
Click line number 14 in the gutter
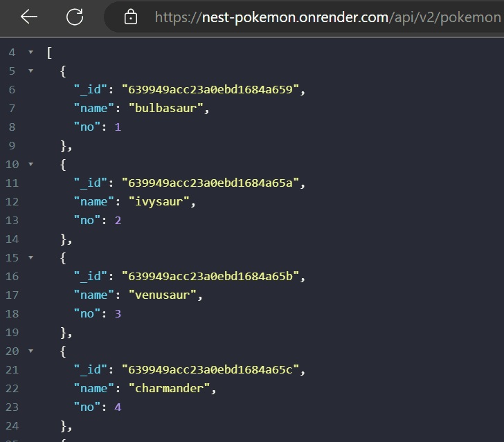click(12, 239)
